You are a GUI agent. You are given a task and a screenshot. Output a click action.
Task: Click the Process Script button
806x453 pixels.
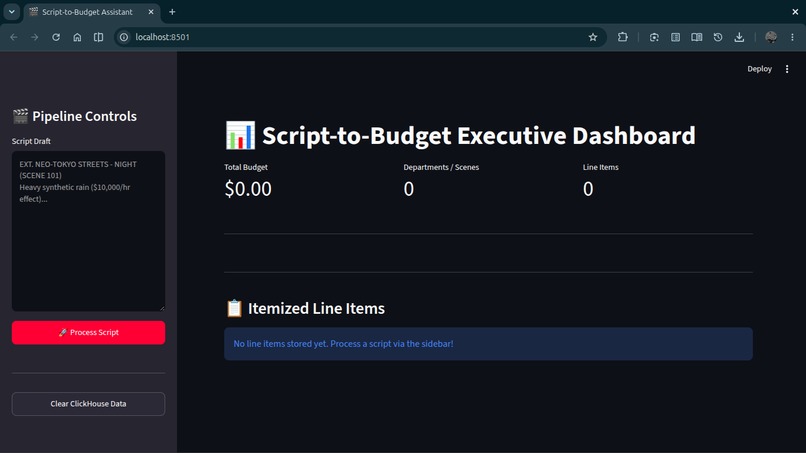(x=88, y=333)
